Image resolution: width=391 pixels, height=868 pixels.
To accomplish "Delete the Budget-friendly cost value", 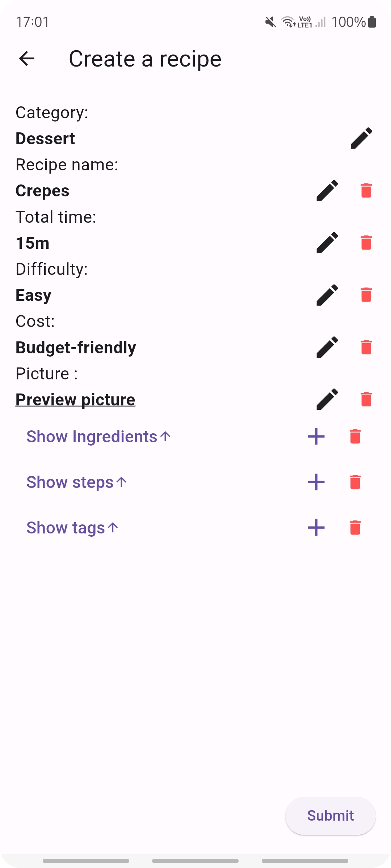I will 366,347.
